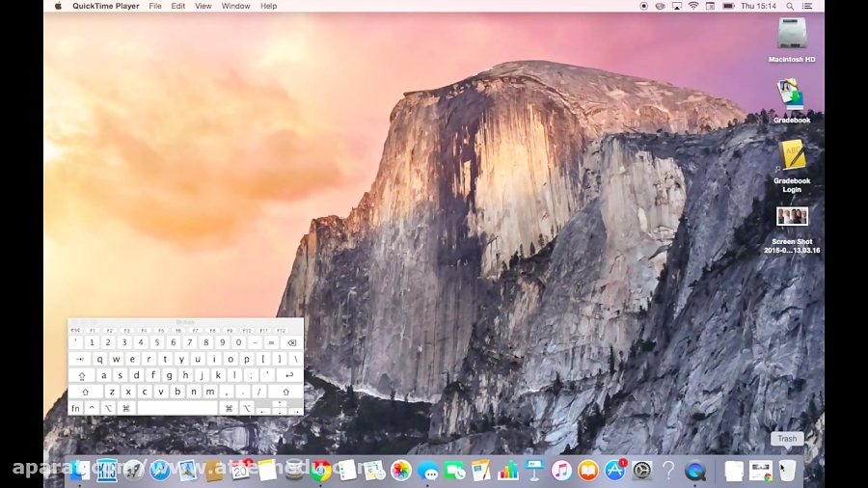Viewport: 868px width, 488px height.
Task: Open the keyboard viewer input menu
Action: [710, 6]
